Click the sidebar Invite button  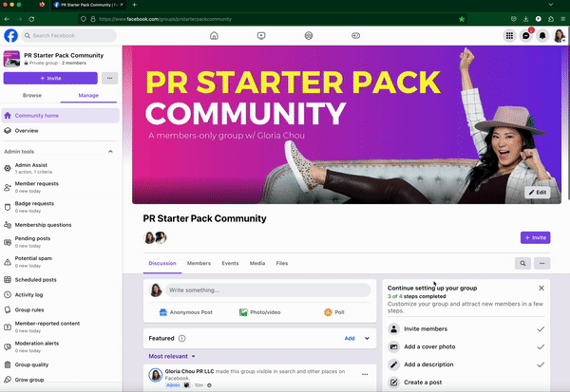(x=49, y=79)
